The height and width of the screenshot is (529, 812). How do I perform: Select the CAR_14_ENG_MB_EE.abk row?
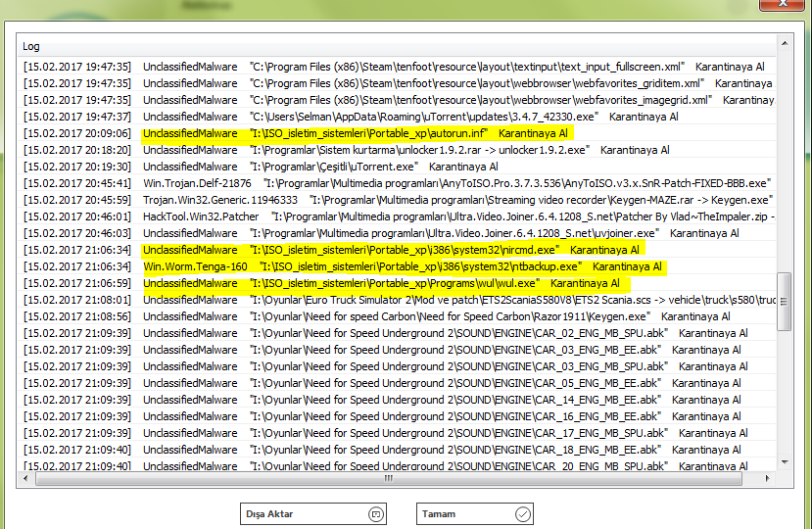click(398, 400)
